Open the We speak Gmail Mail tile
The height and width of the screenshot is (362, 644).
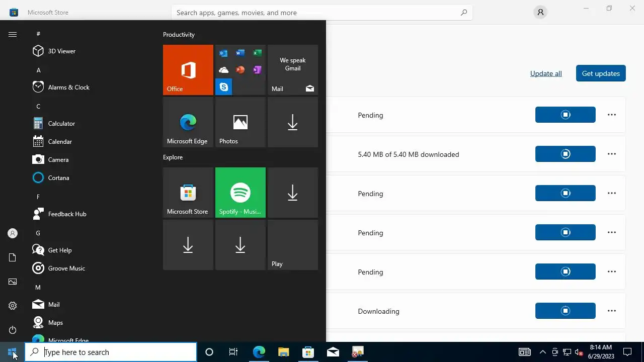[293, 70]
